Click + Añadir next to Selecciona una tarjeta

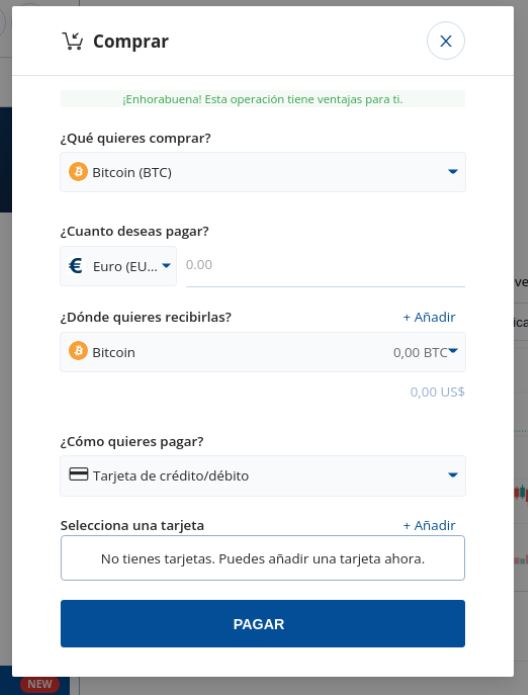[429, 526]
